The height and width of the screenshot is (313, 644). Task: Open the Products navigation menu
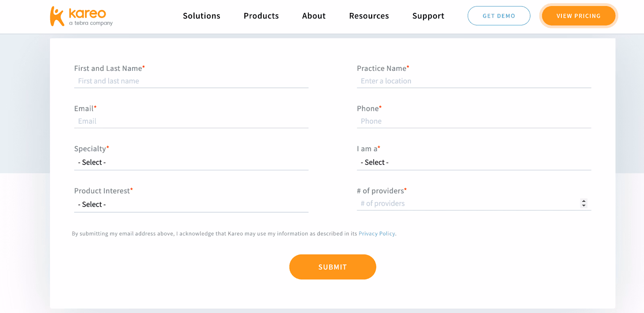(261, 16)
